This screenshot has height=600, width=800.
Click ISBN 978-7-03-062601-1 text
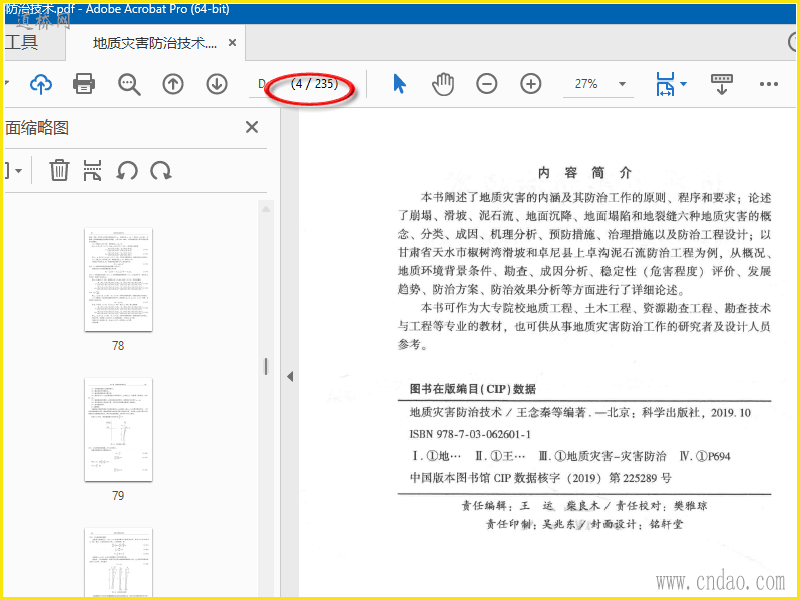(470, 434)
